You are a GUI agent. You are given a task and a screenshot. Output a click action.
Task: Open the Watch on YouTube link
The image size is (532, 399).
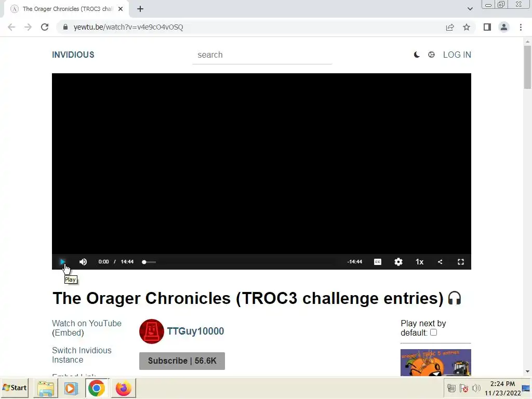pyautogui.click(x=87, y=323)
